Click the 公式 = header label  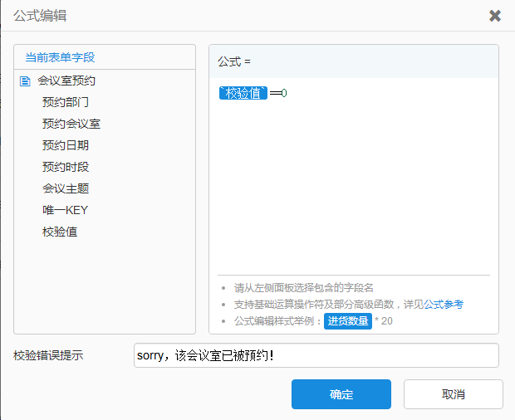tap(234, 62)
